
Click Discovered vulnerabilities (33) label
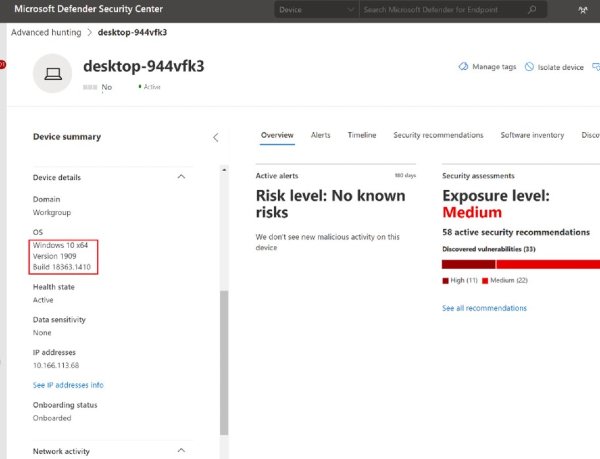[x=489, y=249]
